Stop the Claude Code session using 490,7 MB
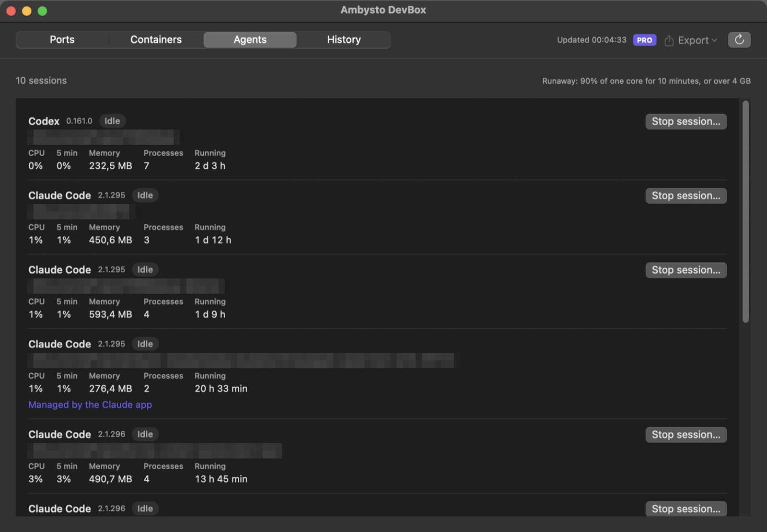Viewport: 767px width, 532px height. point(686,435)
